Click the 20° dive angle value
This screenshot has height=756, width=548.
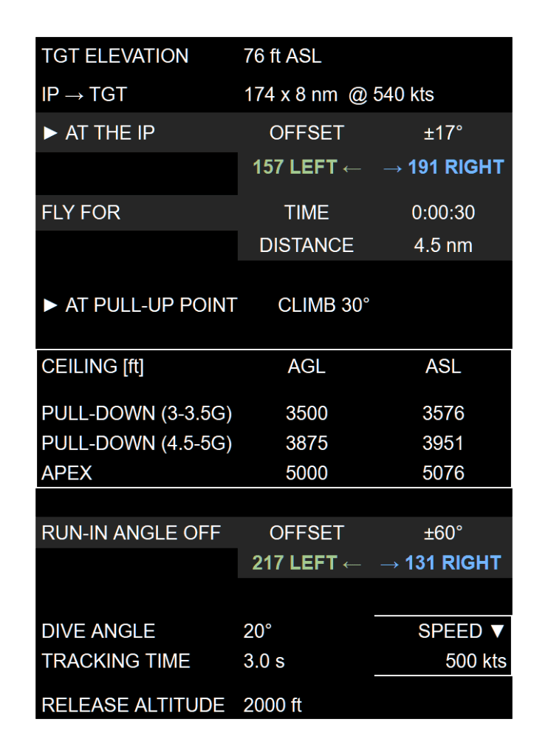coord(258,631)
